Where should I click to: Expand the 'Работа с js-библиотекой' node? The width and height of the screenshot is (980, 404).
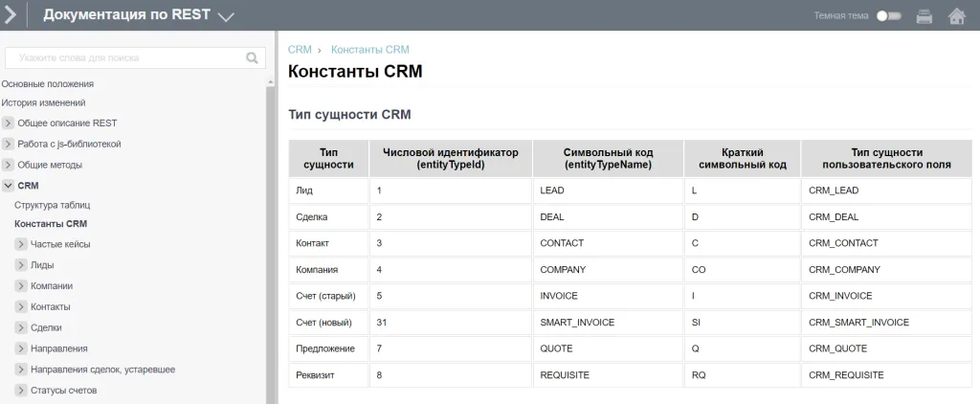click(8, 145)
